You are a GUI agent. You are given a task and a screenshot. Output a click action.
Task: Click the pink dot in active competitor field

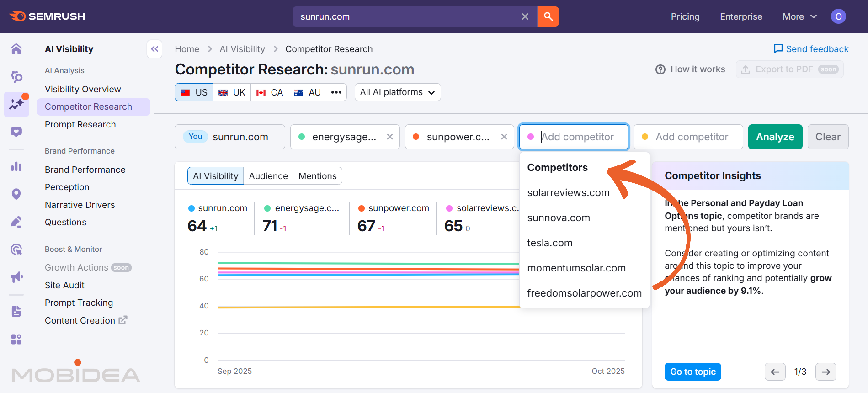coord(531,137)
